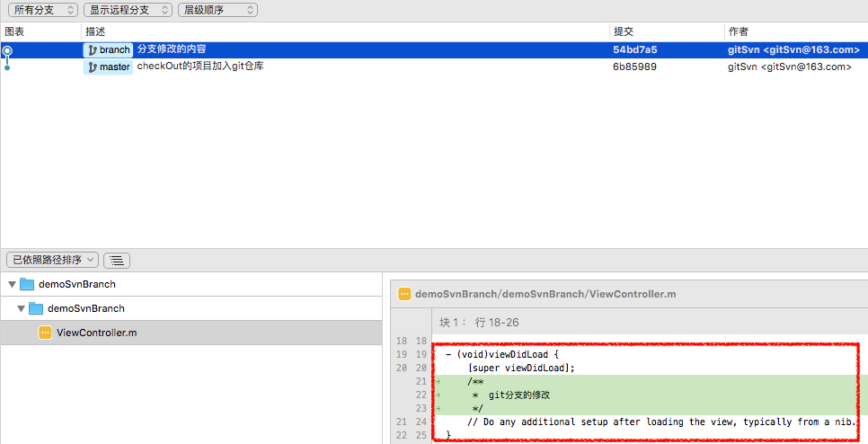Open the 所有分支 branch filter dropdown
The width and height of the screenshot is (868, 444).
(x=42, y=10)
